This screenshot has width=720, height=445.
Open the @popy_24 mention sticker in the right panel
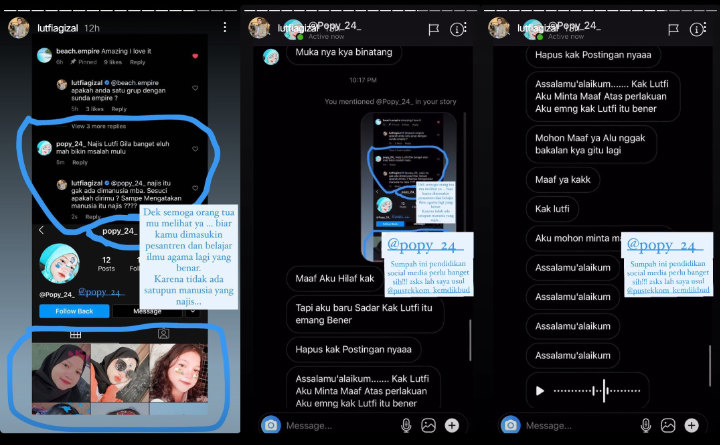click(665, 246)
